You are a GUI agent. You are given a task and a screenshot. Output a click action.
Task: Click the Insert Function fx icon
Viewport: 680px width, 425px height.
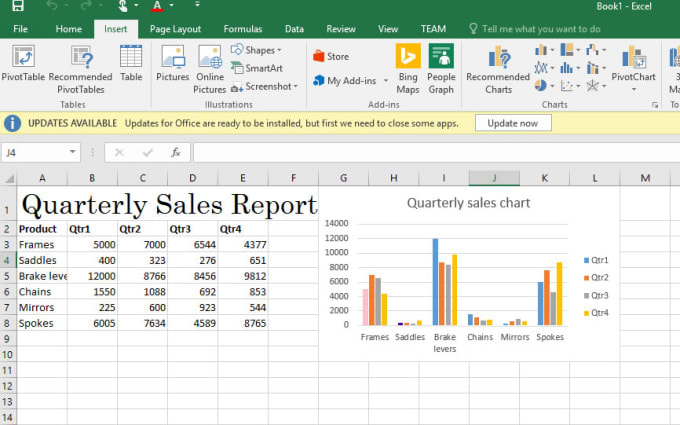(176, 153)
